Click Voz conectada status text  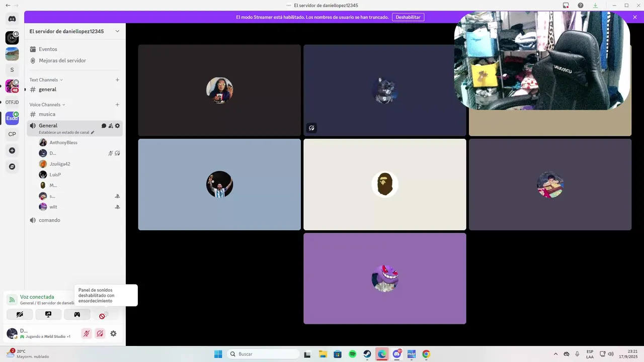coord(37,297)
